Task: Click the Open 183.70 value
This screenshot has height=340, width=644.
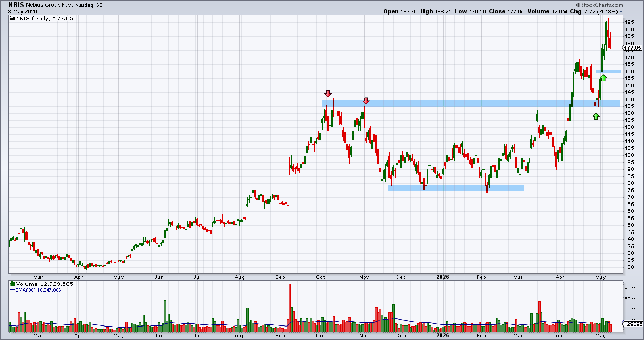Action: point(399,11)
